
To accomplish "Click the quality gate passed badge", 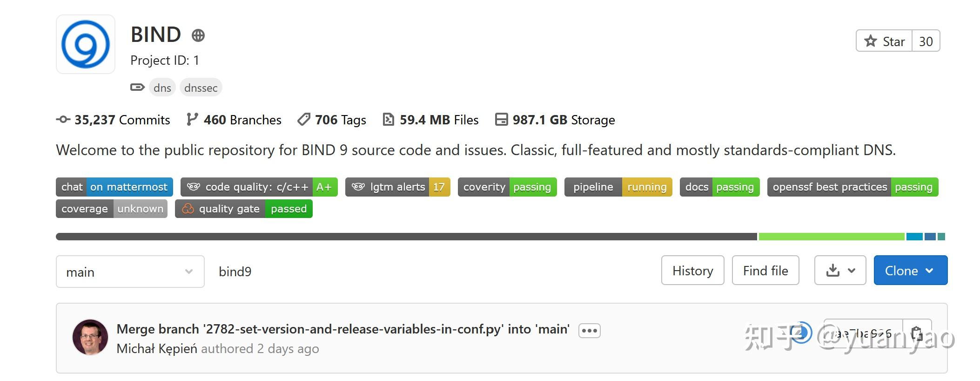I will [243, 209].
